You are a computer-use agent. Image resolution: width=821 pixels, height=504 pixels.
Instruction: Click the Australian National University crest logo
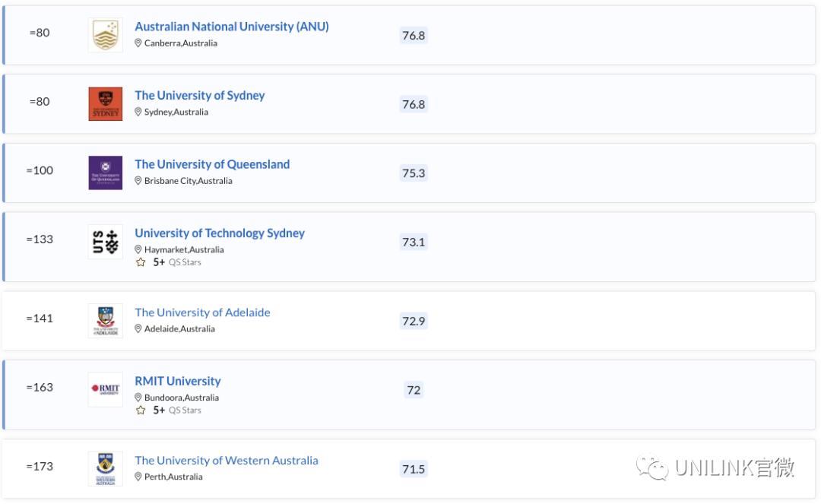[x=105, y=35]
